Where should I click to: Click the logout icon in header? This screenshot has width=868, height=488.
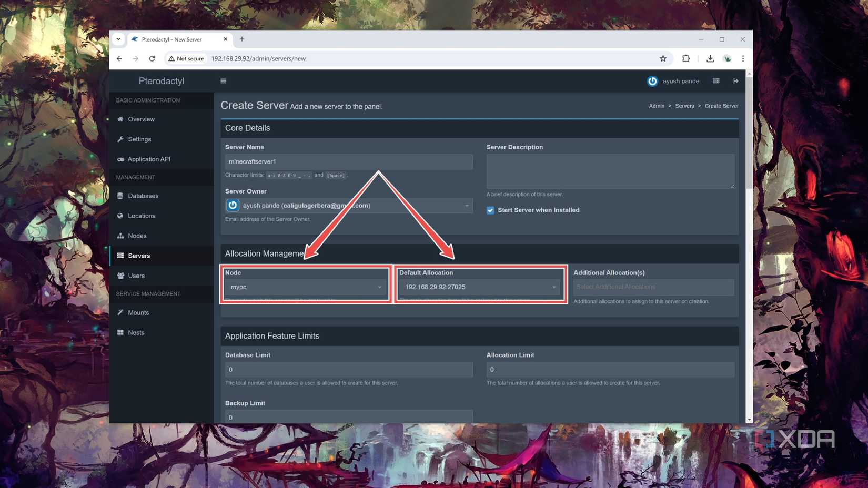735,81
